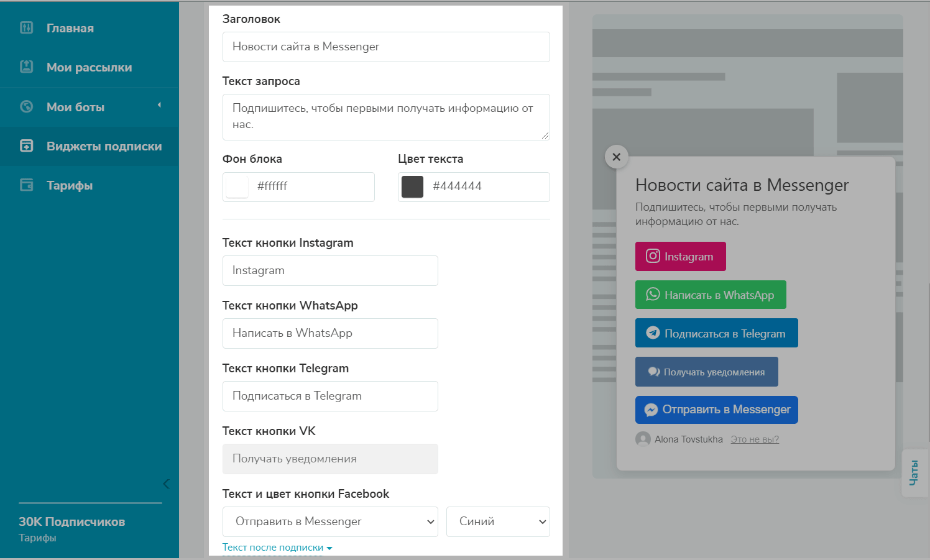Image resolution: width=930 pixels, height=560 pixels.
Task: Click the Это не вы? link
Action: click(x=755, y=439)
